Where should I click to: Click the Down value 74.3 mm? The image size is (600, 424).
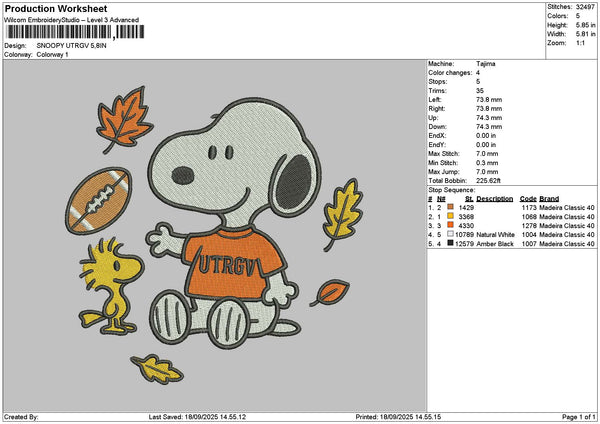(x=489, y=127)
